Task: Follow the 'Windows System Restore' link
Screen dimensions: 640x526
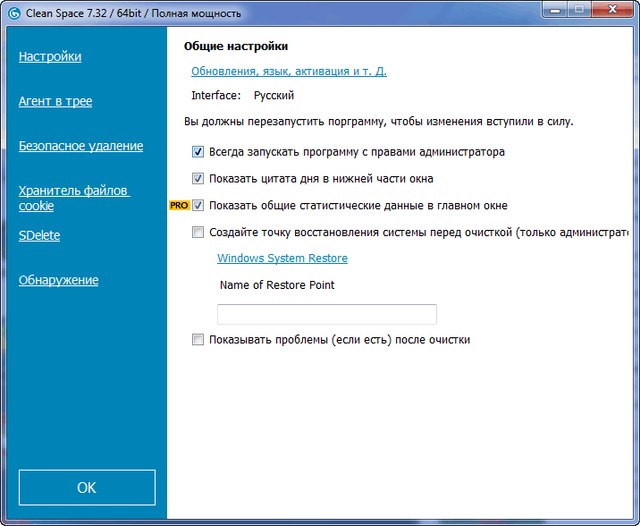Action: (282, 258)
